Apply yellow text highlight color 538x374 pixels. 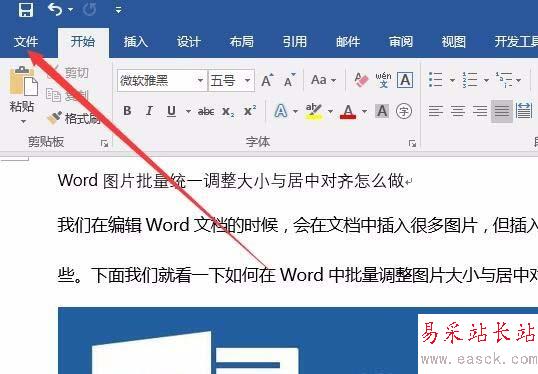click(314, 111)
